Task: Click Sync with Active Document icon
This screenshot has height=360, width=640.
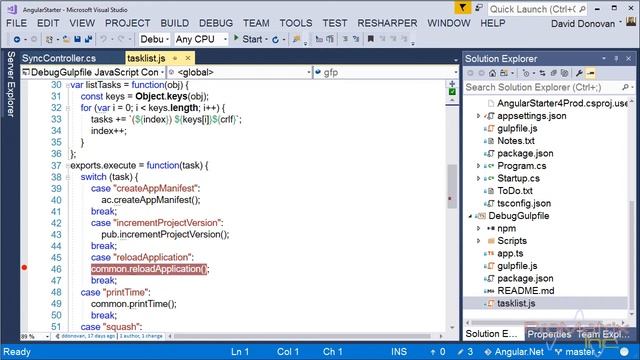Action: [542, 73]
